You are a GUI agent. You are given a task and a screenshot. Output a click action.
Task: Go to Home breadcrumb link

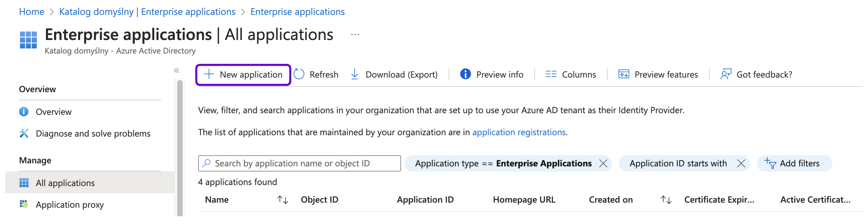[x=31, y=12]
